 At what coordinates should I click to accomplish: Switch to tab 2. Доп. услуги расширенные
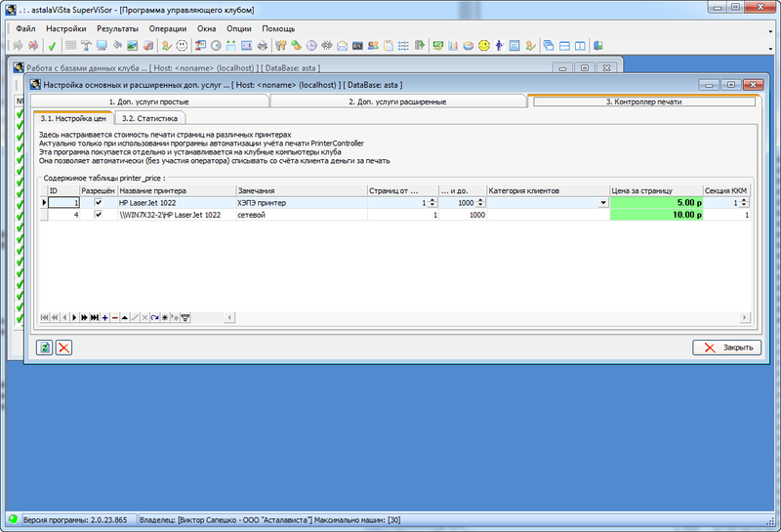point(397,102)
